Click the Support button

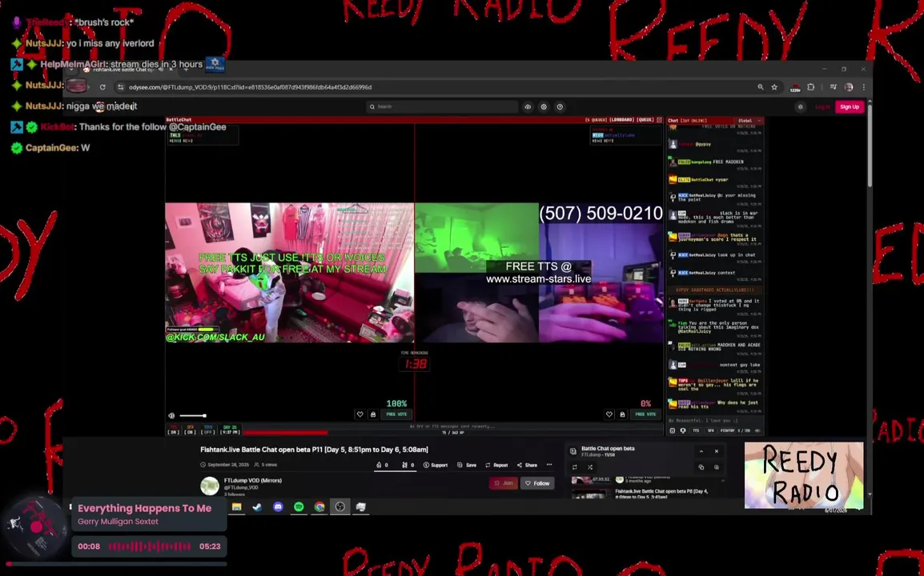[436, 465]
